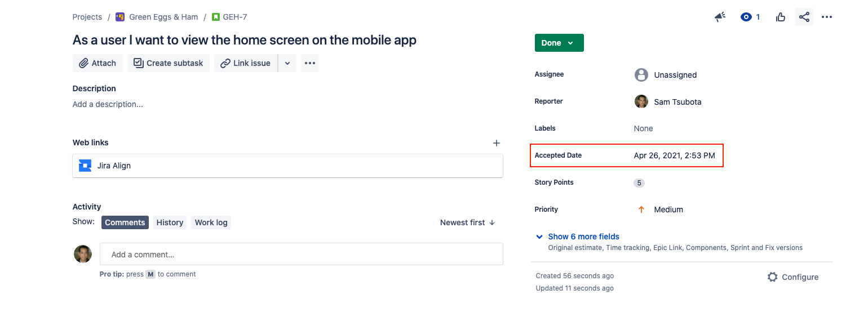The height and width of the screenshot is (321, 868).
Task: Click the GEH-7 story type icon
Action: point(216,17)
